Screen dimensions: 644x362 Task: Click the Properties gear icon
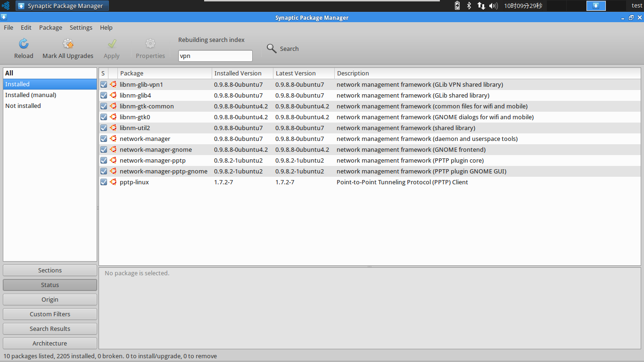[x=150, y=44]
